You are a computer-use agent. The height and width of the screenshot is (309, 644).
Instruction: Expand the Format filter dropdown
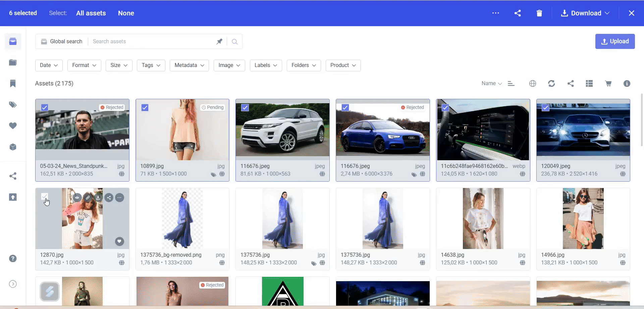[84, 65]
